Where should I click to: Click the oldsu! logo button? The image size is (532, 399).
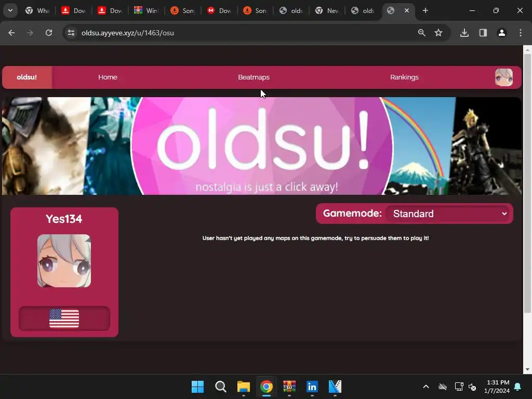27,77
